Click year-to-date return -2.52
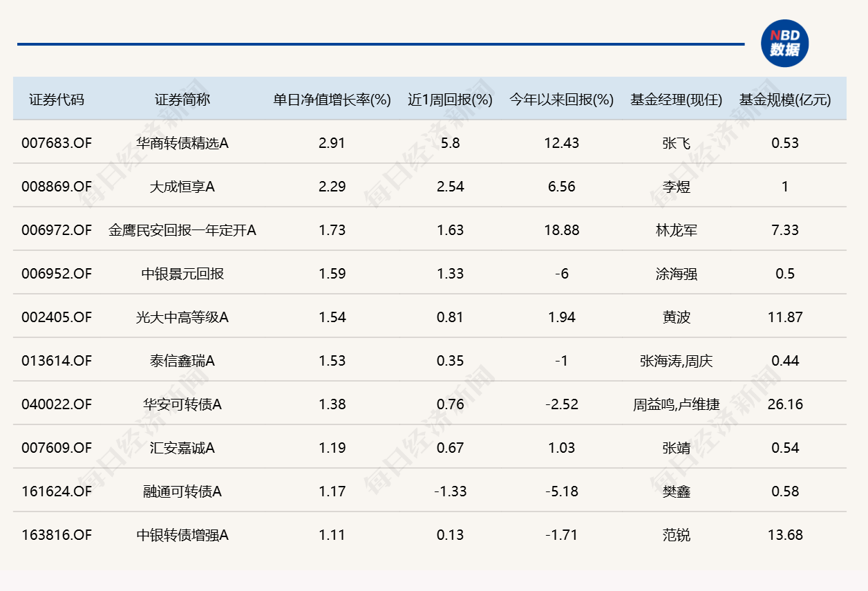This screenshot has height=591, width=868. click(x=562, y=404)
